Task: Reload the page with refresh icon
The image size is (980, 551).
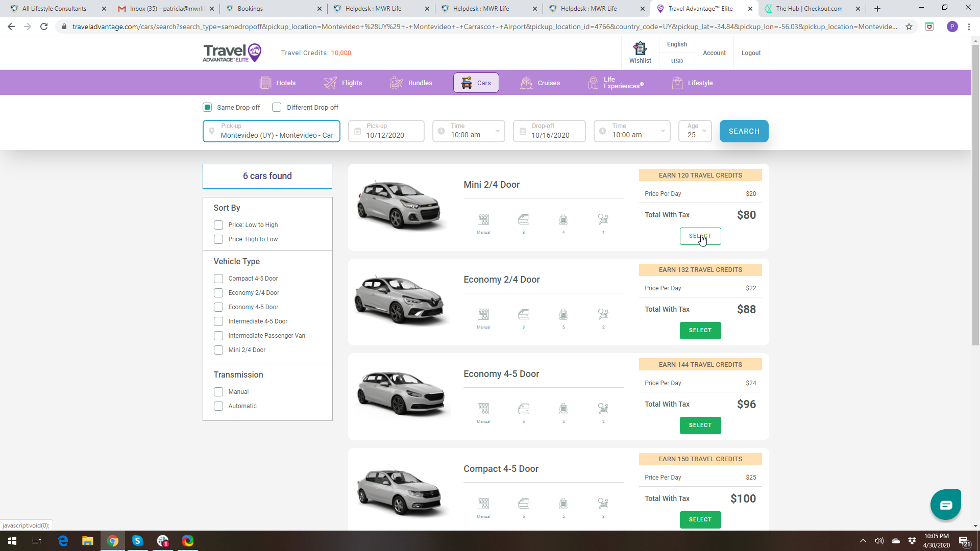Action: pos(44,27)
